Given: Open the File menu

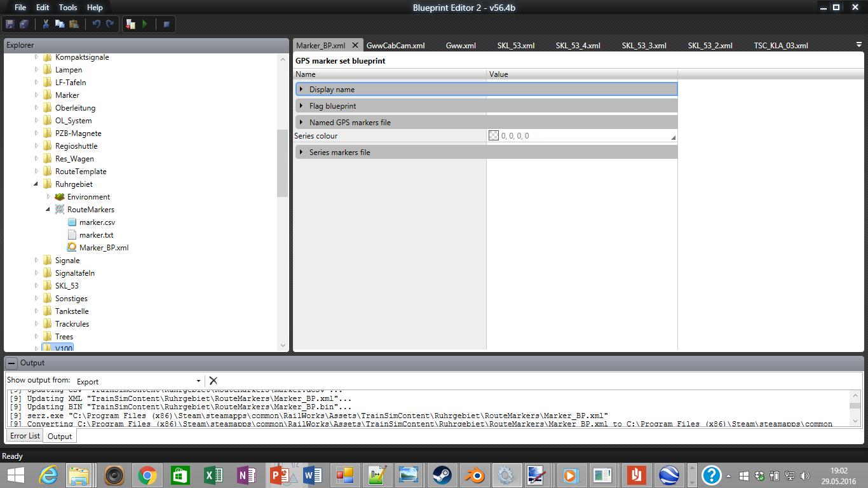Looking at the screenshot, I should click(20, 8).
